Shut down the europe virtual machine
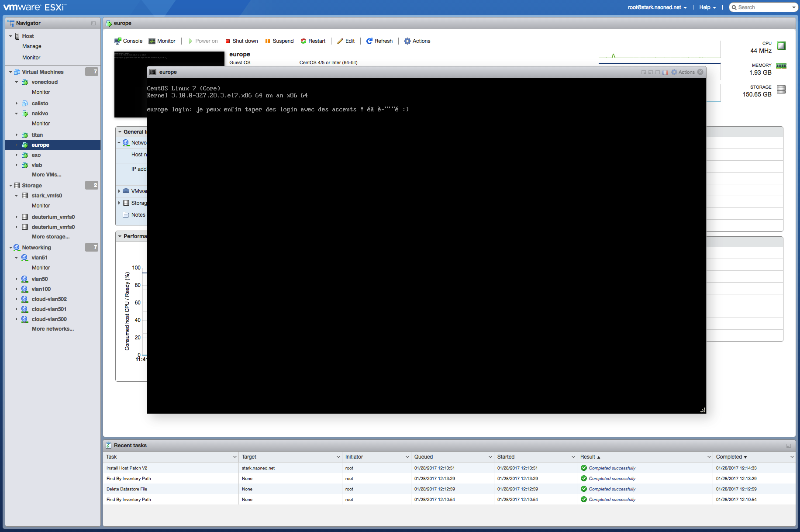The height and width of the screenshot is (532, 800). [x=241, y=41]
